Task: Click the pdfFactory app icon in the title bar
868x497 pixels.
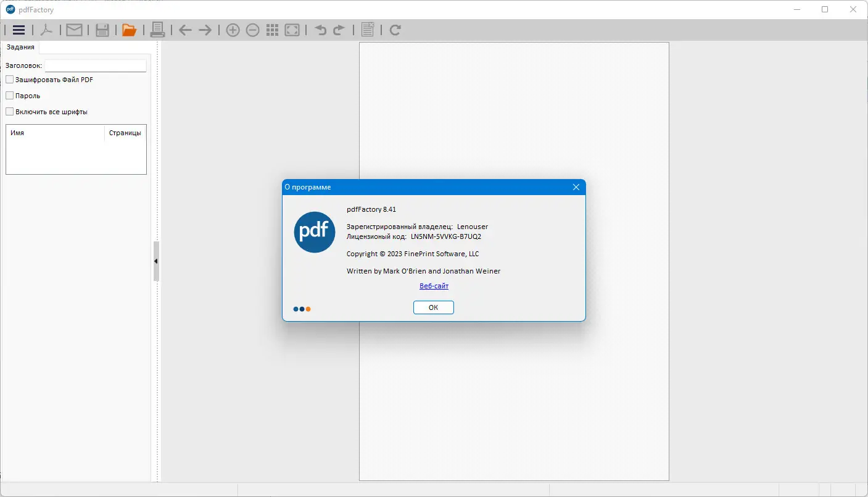Action: tap(10, 9)
